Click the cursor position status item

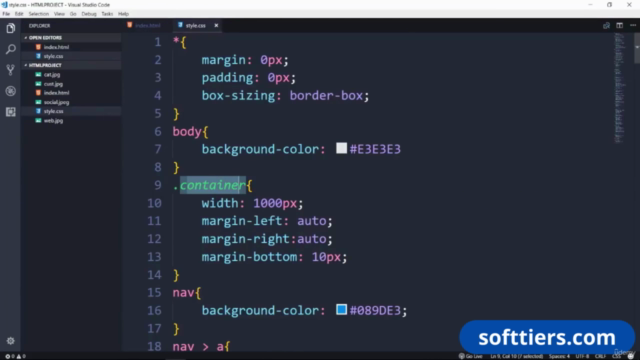[517, 356]
